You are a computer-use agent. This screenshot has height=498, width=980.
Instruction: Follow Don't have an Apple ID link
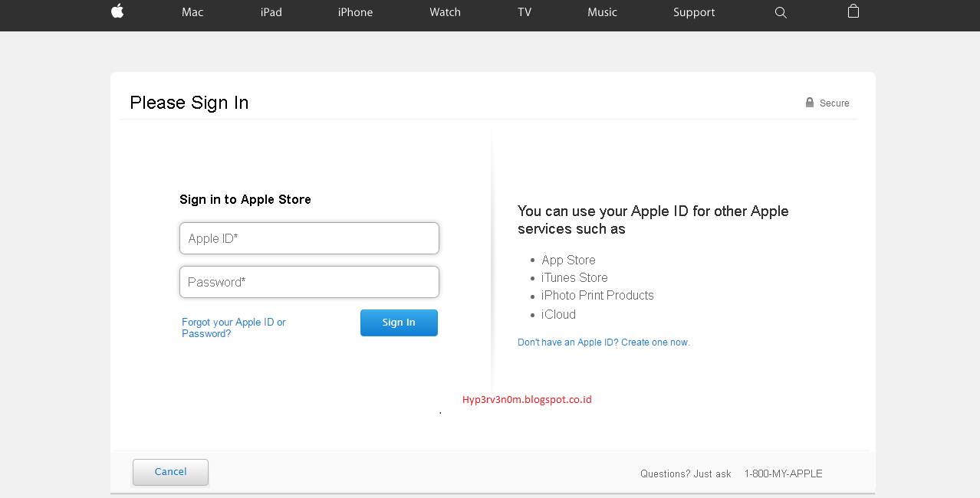tap(603, 342)
